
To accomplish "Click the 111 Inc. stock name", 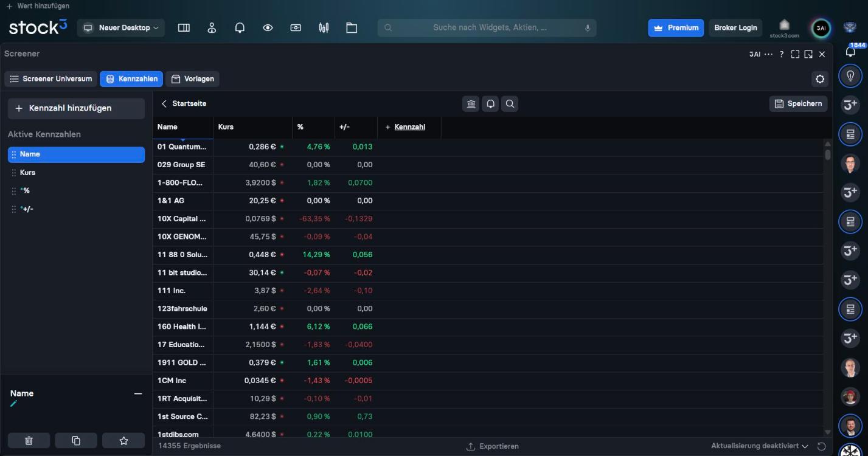I will [171, 291].
